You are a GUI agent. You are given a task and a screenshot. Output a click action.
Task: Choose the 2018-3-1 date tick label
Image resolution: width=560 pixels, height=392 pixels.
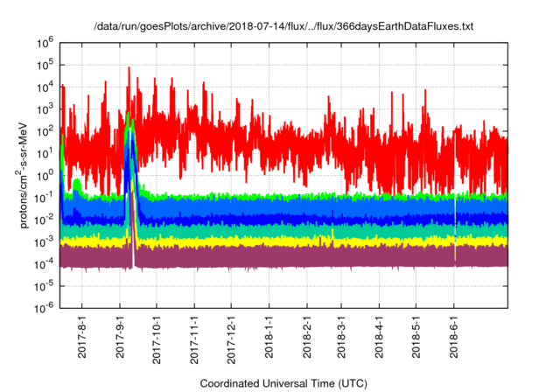(342, 335)
